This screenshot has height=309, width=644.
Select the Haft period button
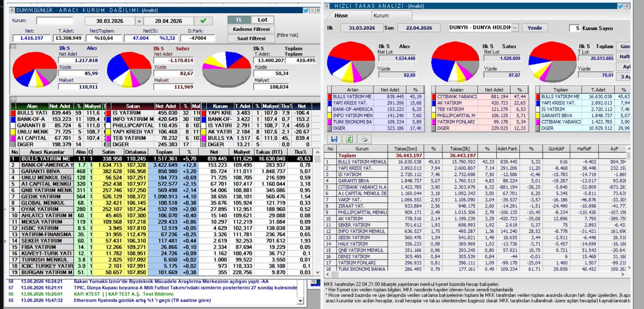624,56
